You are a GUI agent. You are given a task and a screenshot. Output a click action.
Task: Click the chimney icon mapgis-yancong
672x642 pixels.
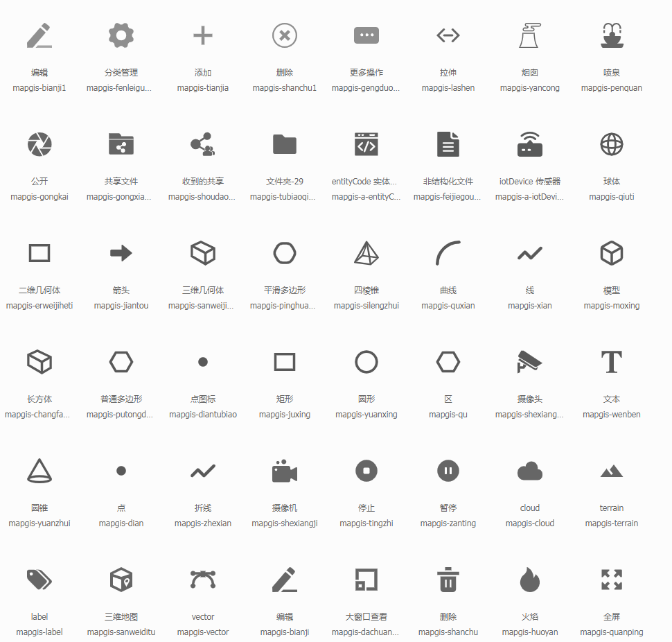pyautogui.click(x=530, y=35)
